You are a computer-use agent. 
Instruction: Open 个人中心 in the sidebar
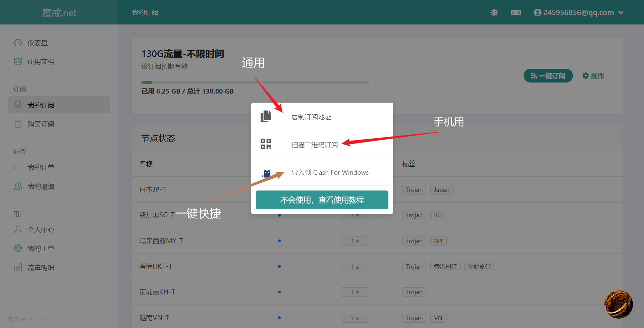point(59,229)
